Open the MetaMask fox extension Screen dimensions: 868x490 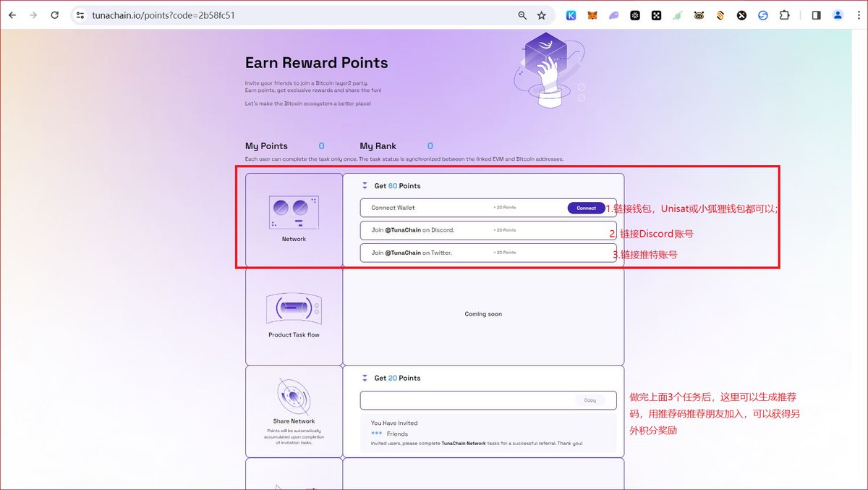click(x=592, y=15)
